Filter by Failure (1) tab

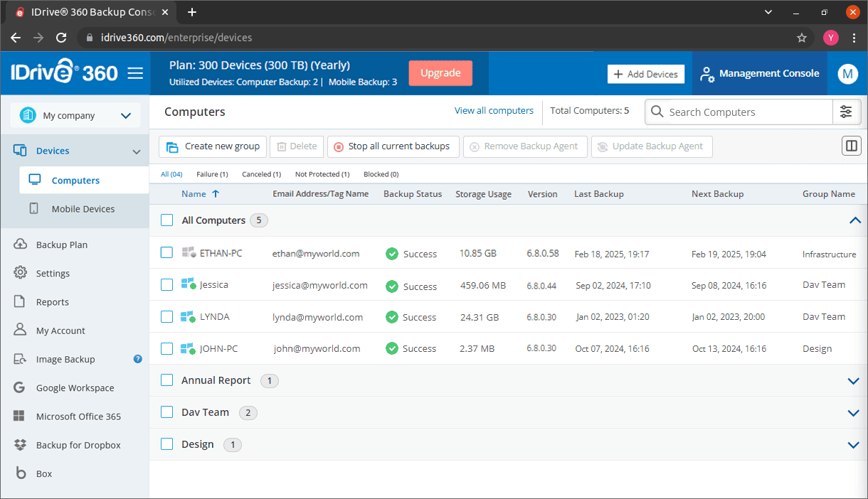[x=212, y=174]
